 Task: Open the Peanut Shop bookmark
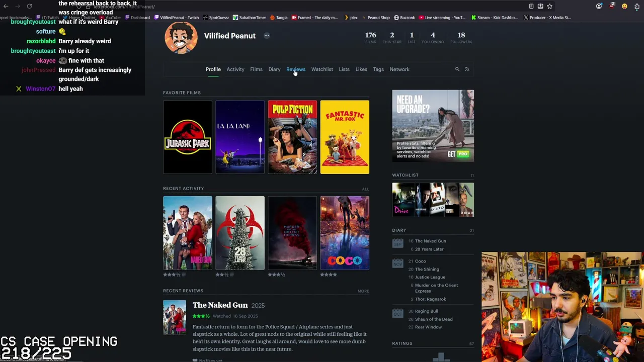(x=375, y=18)
